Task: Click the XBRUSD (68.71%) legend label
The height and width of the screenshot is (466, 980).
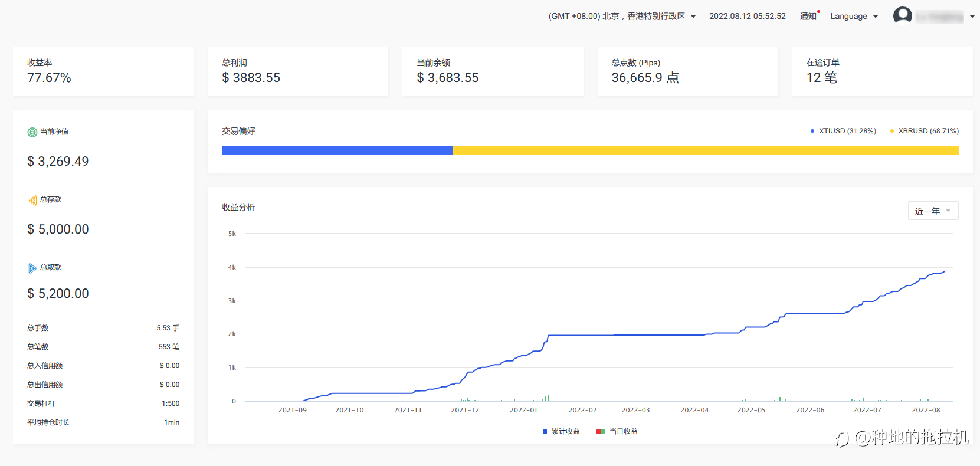Action: click(929, 131)
